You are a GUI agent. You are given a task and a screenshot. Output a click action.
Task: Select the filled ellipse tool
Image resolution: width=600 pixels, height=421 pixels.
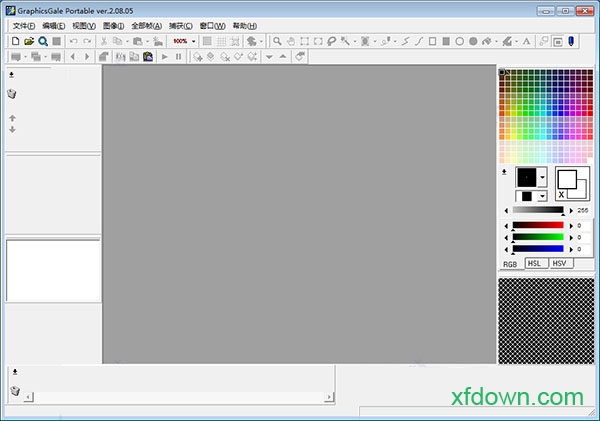click(472, 42)
